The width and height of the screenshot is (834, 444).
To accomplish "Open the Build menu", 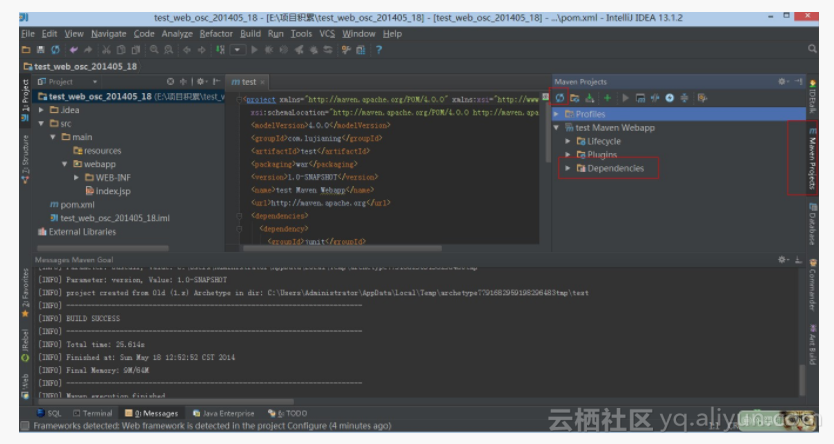I will pos(250,34).
